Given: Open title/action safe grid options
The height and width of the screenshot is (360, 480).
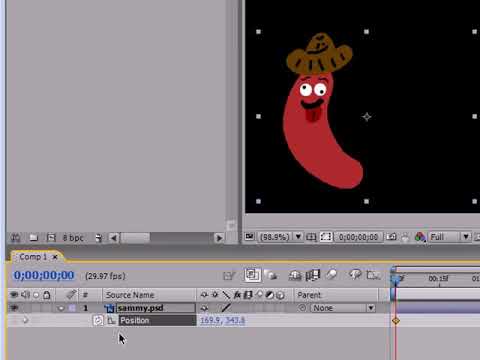Looking at the screenshot, I should (311, 237).
